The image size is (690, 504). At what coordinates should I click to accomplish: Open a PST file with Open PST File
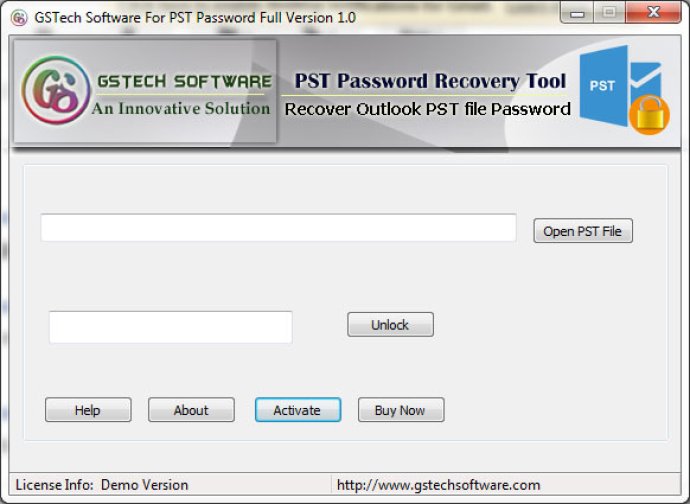[583, 231]
